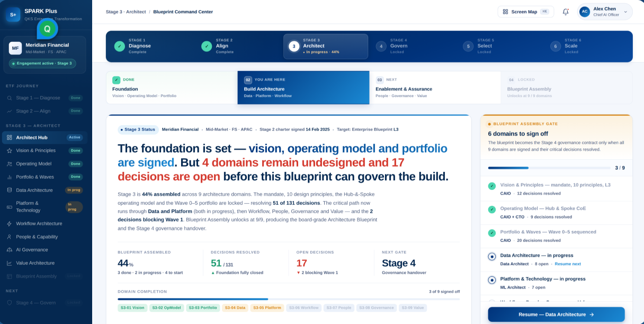
Task: Click the S3-01 Vision domain chip
Action: (132, 308)
